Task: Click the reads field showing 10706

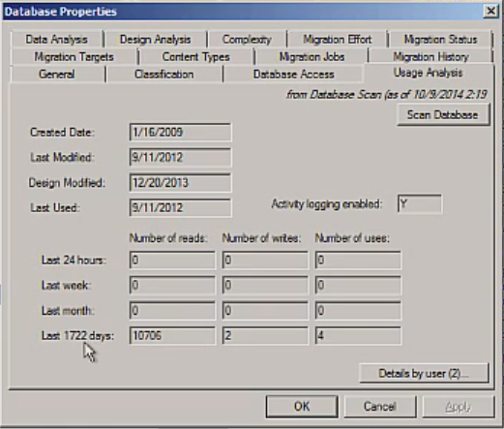Action: click(172, 336)
